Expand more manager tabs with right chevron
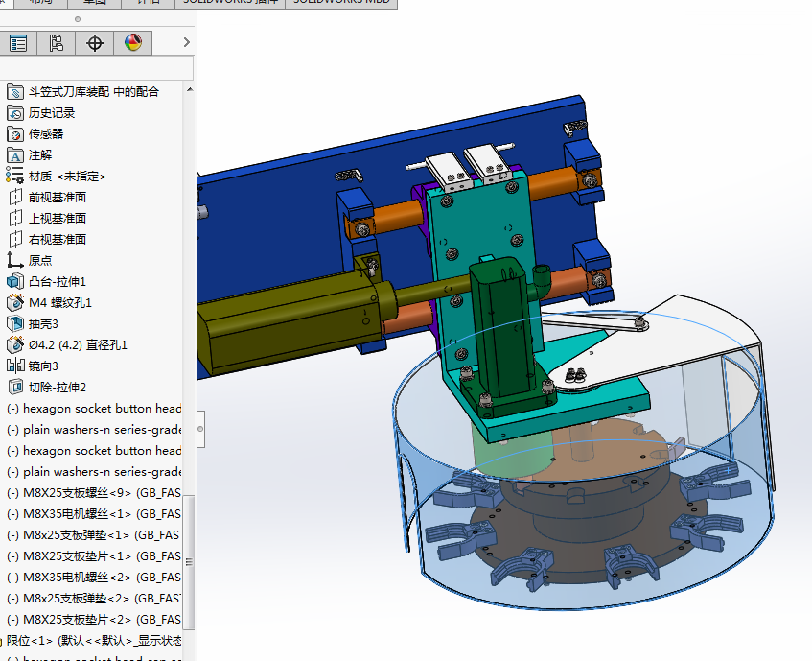The width and height of the screenshot is (812, 661). click(x=186, y=42)
